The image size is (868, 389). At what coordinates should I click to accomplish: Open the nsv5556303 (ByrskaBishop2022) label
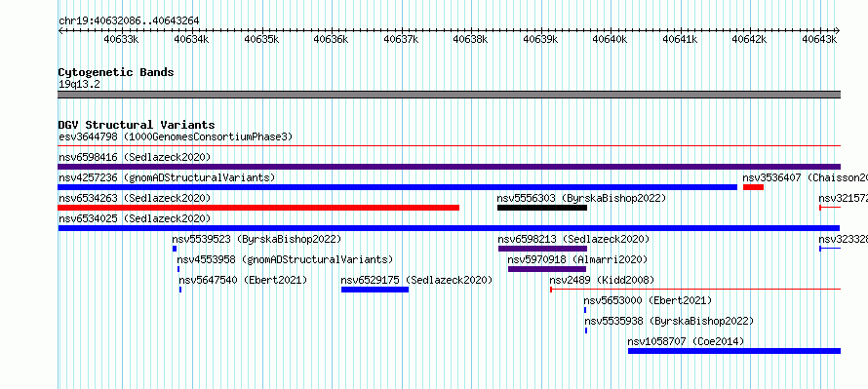(581, 198)
